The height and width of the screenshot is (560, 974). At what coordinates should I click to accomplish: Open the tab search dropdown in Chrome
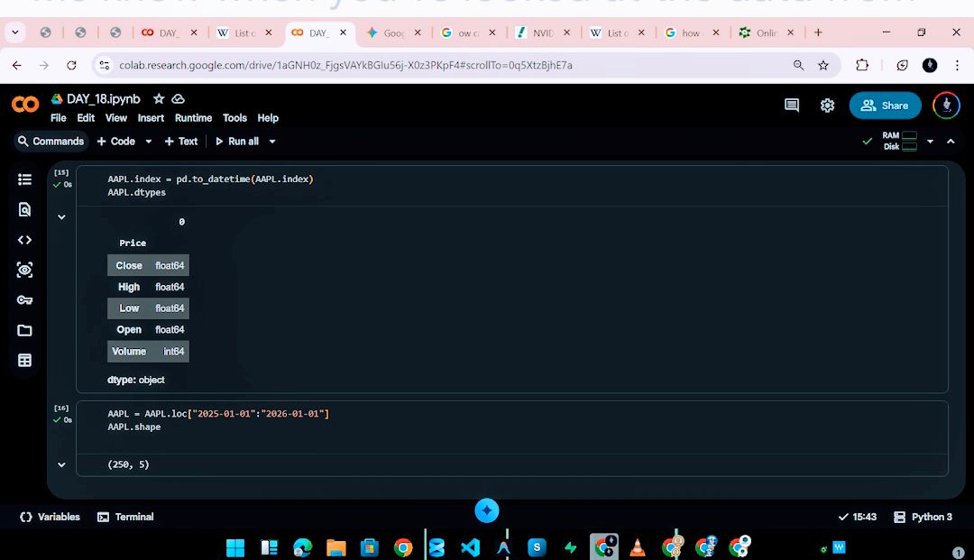pos(15,32)
